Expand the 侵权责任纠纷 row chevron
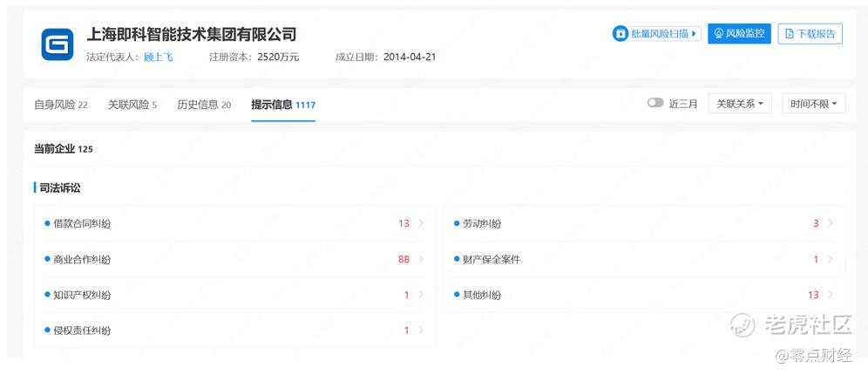Image resolution: width=868 pixels, height=375 pixels. point(421,331)
